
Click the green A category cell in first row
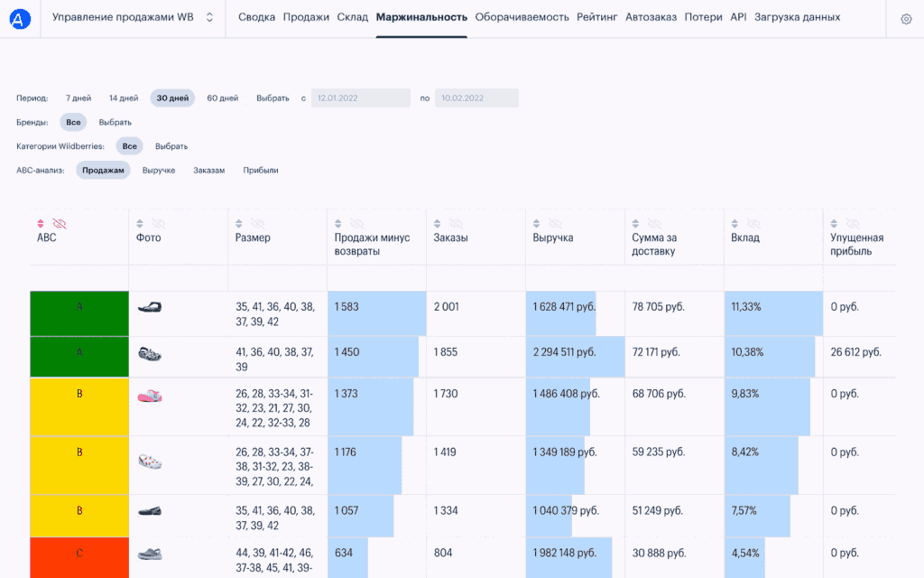coord(79,313)
